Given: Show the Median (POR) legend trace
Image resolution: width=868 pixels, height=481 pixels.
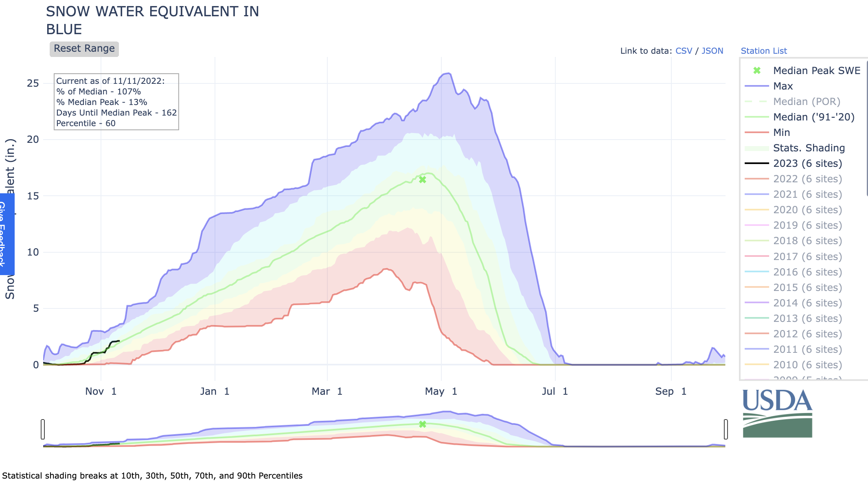Looking at the screenshot, I should (x=806, y=102).
